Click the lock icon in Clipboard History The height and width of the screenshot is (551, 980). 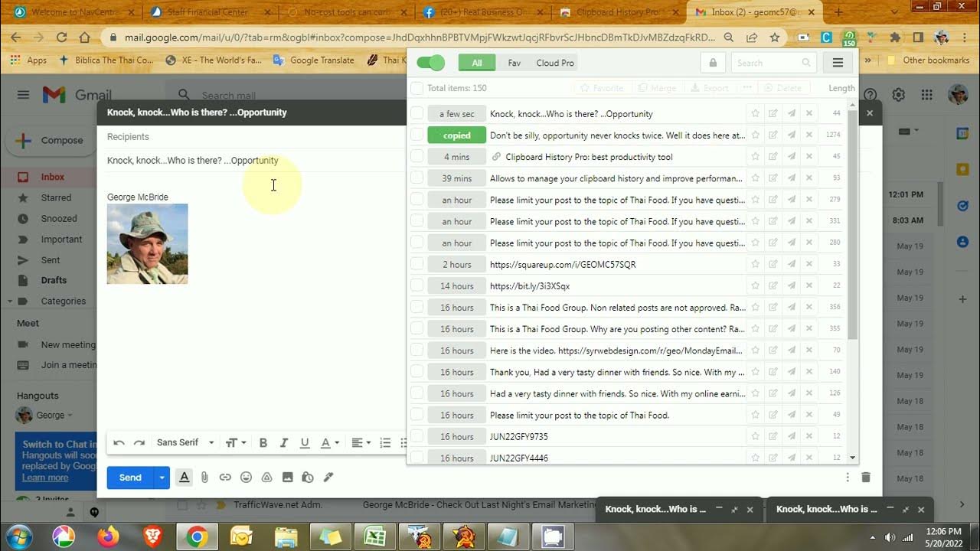tap(713, 63)
